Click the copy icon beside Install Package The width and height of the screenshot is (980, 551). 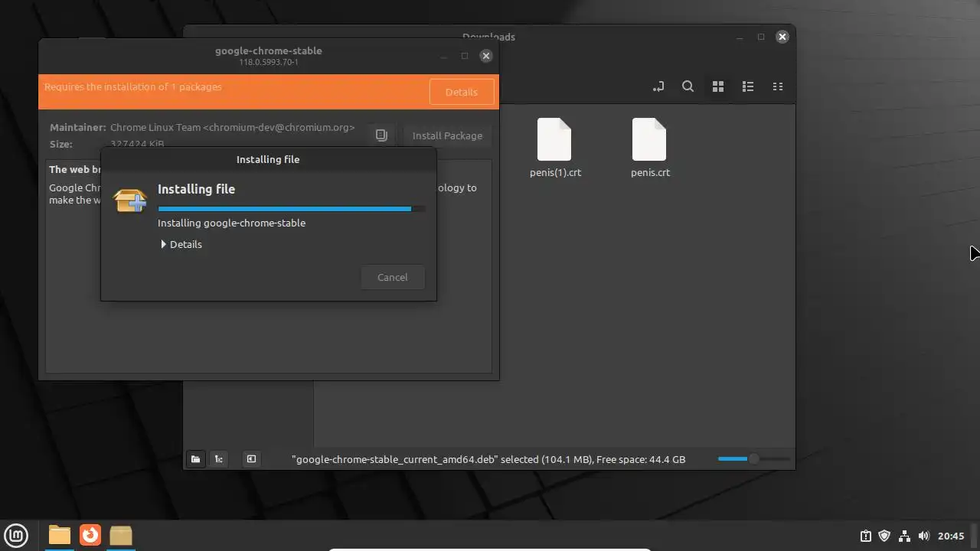click(381, 135)
